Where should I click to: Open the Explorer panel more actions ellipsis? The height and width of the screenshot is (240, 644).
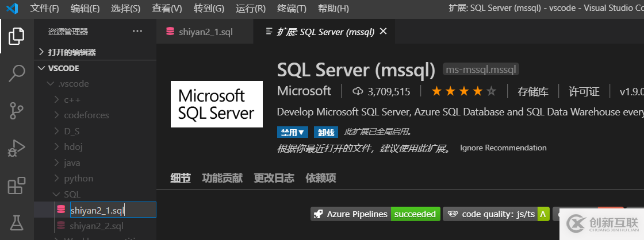137,31
